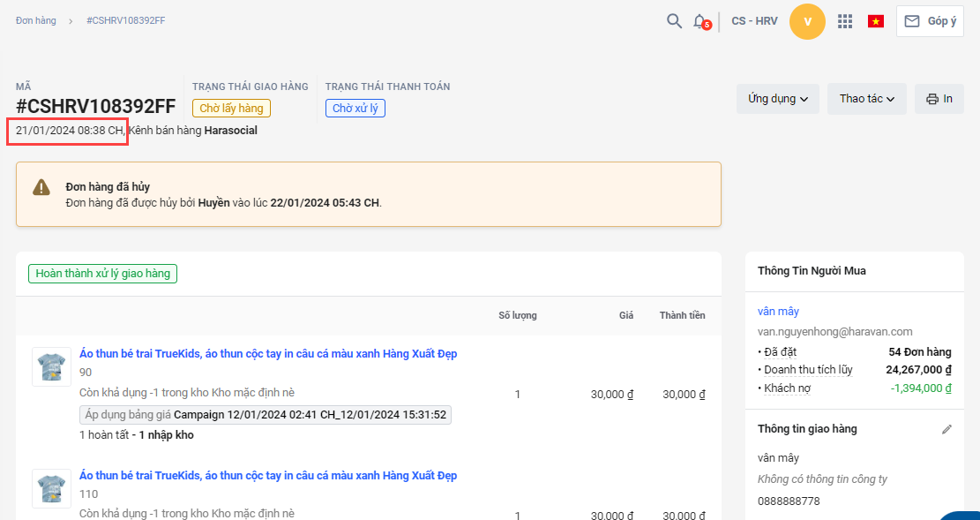
Task: Open first TrueKids shirt product link
Action: [x=268, y=354]
